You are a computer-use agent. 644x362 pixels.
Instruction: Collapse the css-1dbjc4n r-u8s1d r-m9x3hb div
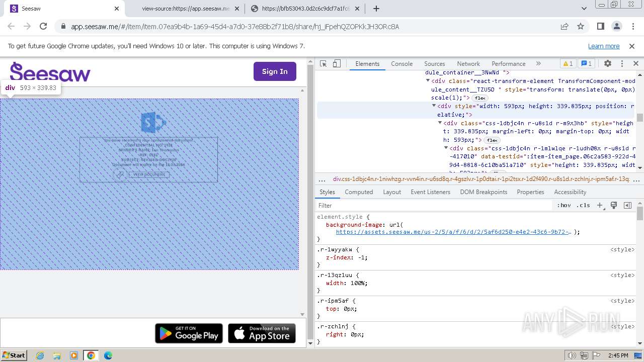pyautogui.click(x=440, y=123)
